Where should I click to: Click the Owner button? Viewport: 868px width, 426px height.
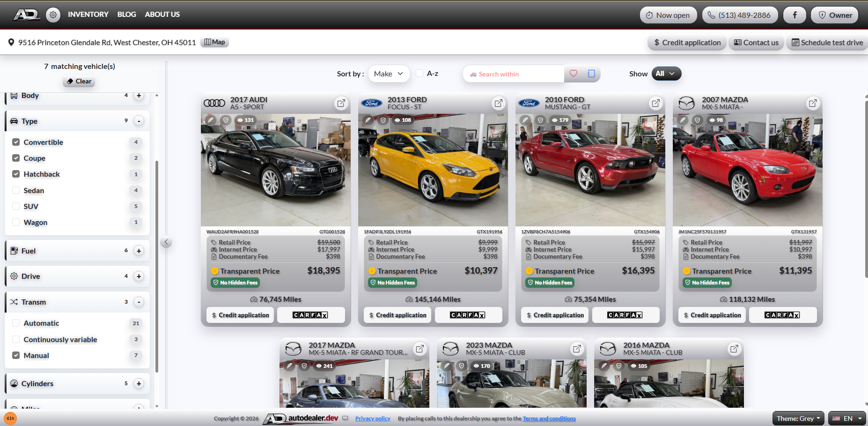[x=835, y=15]
